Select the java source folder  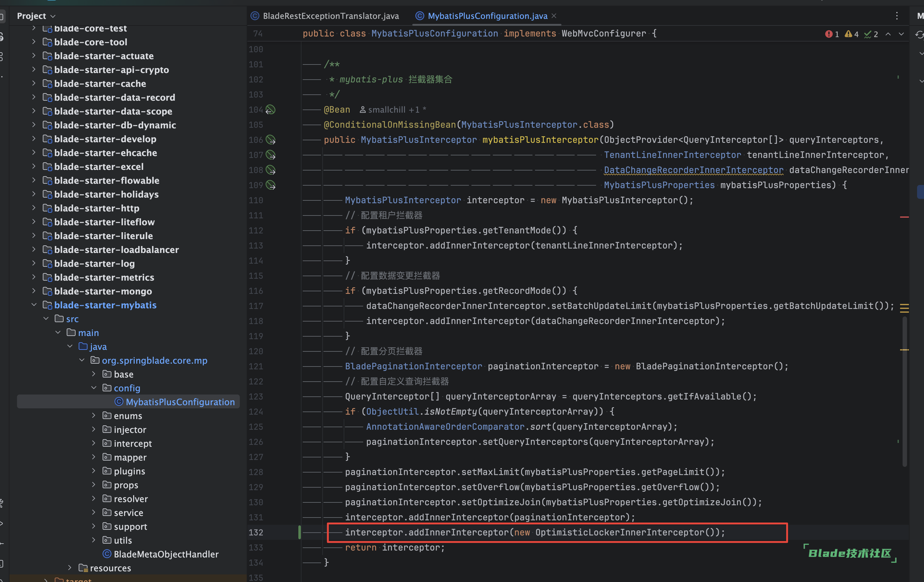click(98, 346)
